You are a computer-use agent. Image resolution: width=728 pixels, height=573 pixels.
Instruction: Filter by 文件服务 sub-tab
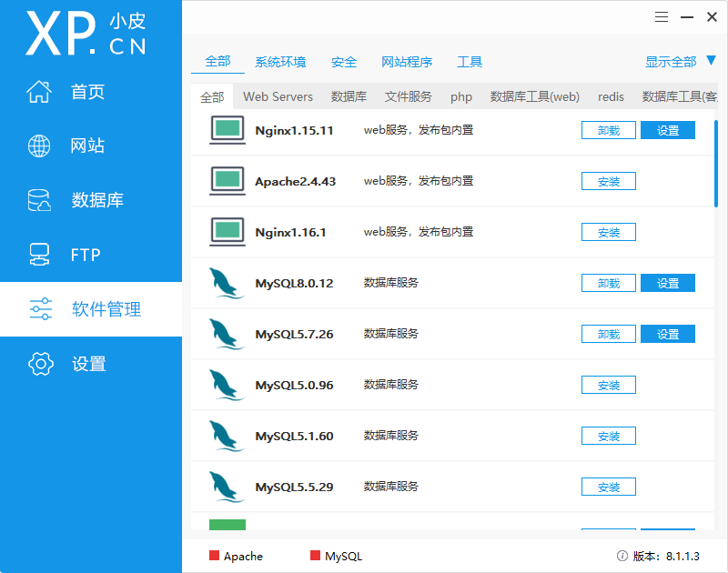408,96
